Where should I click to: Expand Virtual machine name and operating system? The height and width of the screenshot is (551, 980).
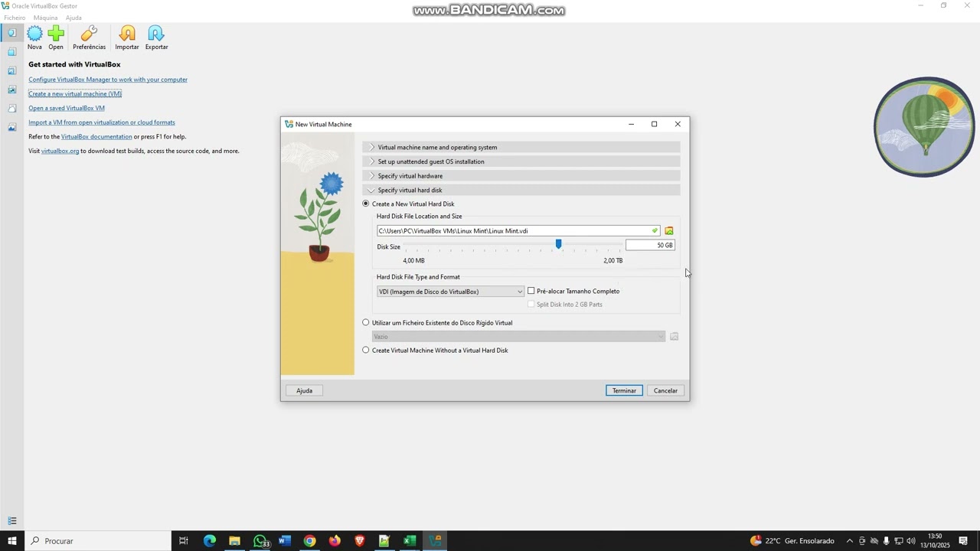[521, 148]
